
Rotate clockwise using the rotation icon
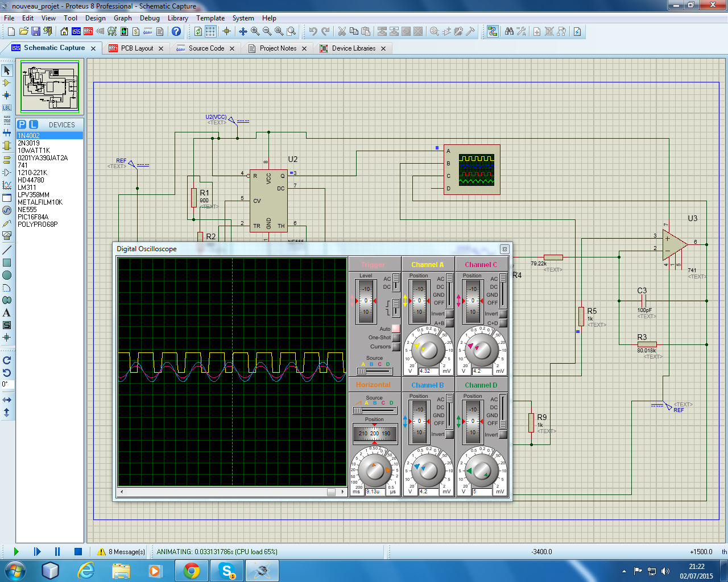coord(7,360)
